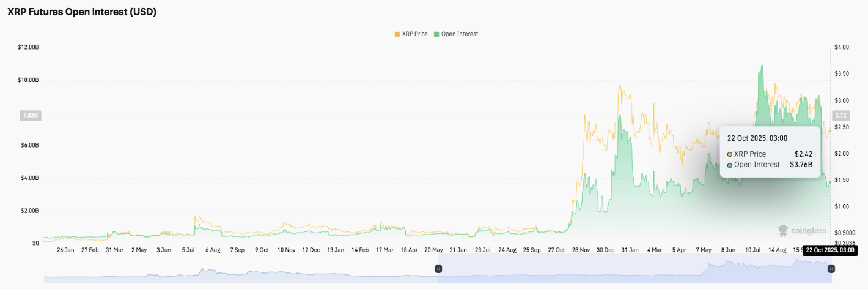Click the XRP Futures Open Interest title

tap(82, 12)
